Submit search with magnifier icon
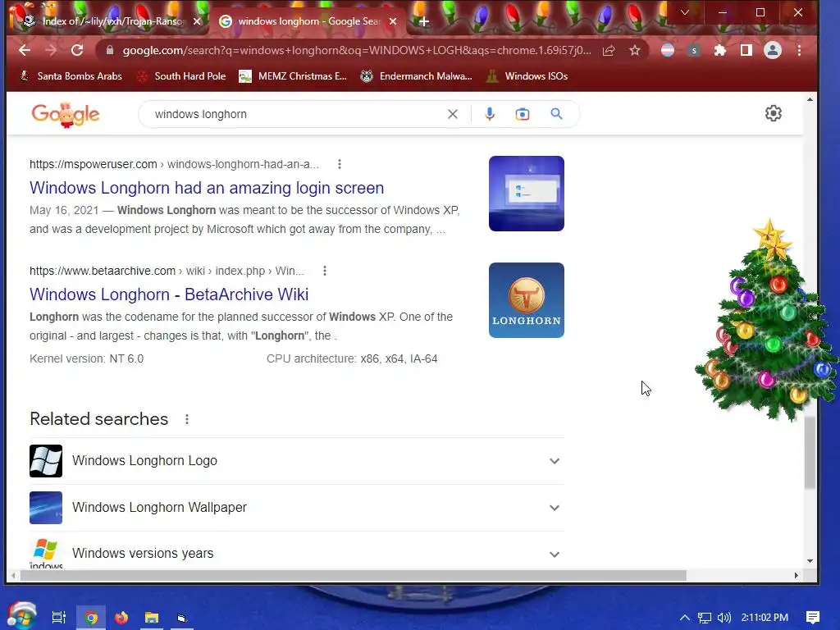The height and width of the screenshot is (630, 840). (557, 113)
